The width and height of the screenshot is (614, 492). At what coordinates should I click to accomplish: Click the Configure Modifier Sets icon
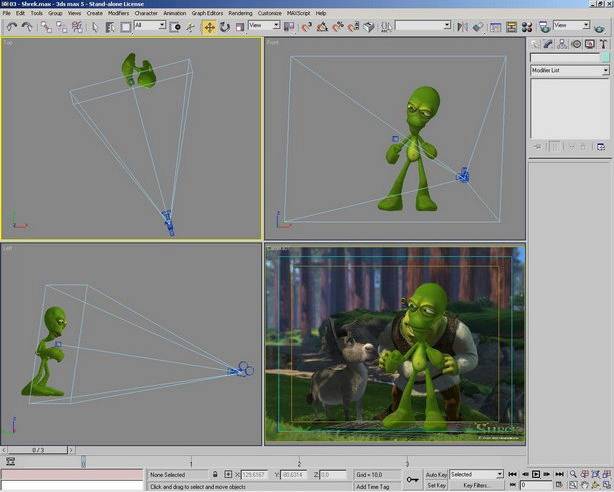601,147
